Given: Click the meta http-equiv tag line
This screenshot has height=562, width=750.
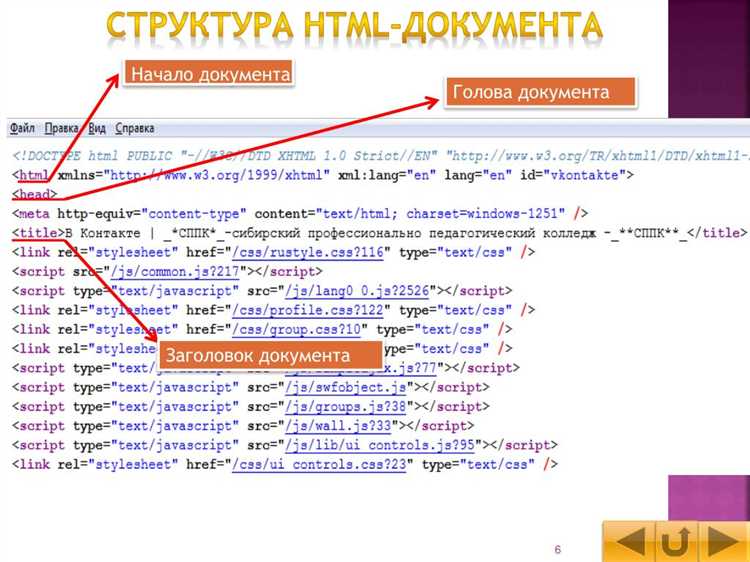Looking at the screenshot, I should click(x=300, y=213).
